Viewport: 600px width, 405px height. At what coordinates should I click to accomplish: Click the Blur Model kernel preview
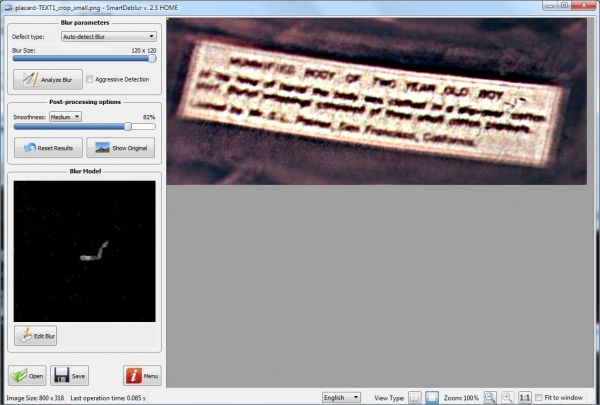85,251
